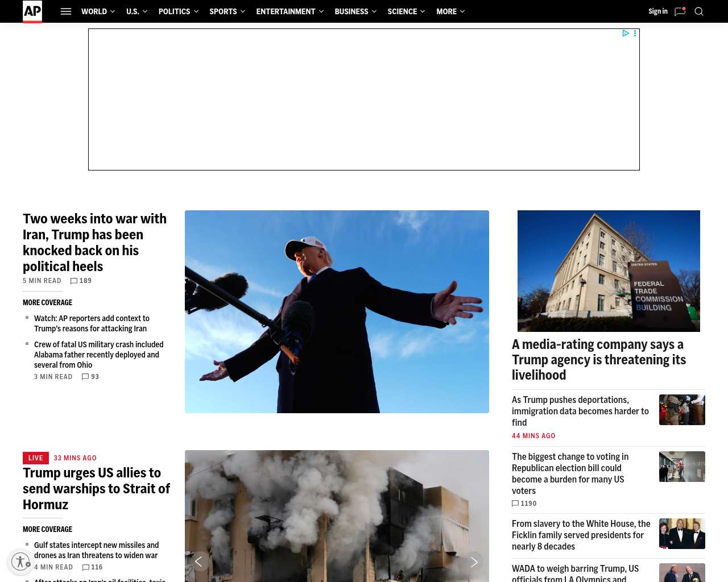The image size is (728, 582).
Task: Open 'Crew of fatal US military crash' story
Action: click(99, 355)
